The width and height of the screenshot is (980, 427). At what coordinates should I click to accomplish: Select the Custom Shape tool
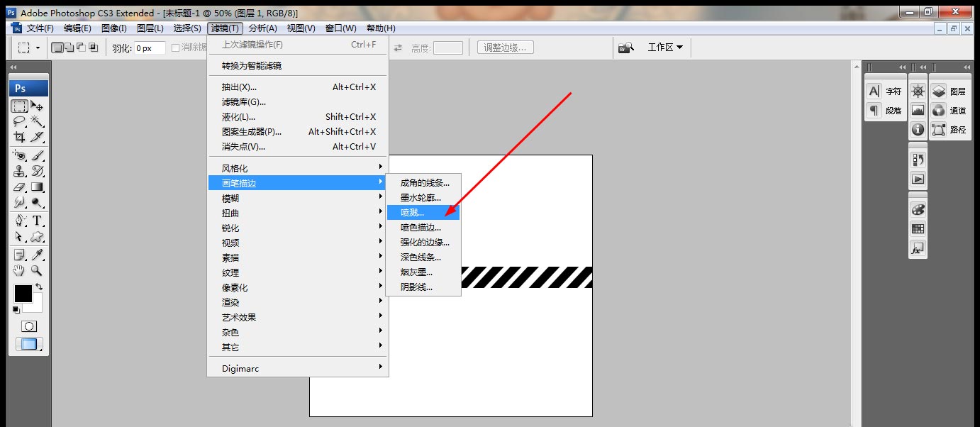(x=38, y=236)
